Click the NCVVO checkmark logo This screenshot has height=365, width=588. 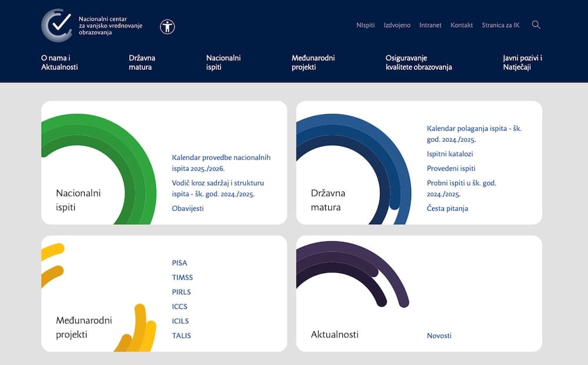pyautogui.click(x=57, y=25)
